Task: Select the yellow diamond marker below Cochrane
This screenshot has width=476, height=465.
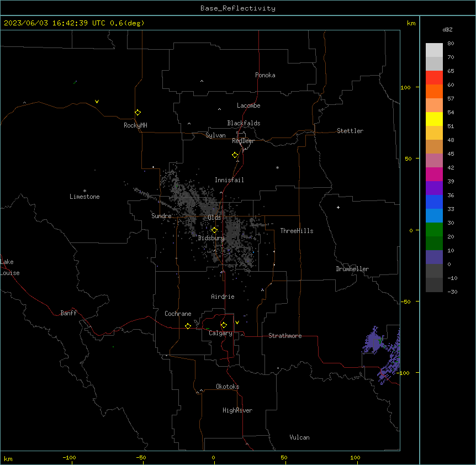Action: coord(188,326)
